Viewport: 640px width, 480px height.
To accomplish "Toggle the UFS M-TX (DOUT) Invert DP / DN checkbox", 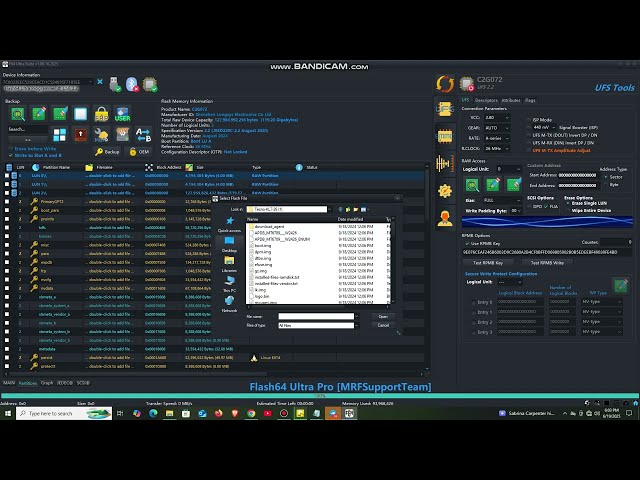I will [529, 135].
